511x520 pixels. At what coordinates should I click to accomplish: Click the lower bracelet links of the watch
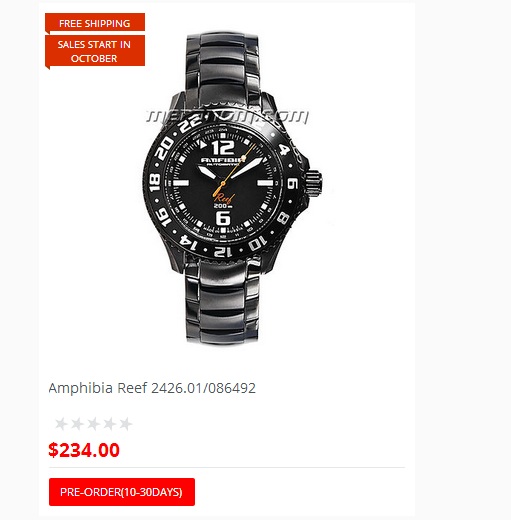(x=222, y=302)
